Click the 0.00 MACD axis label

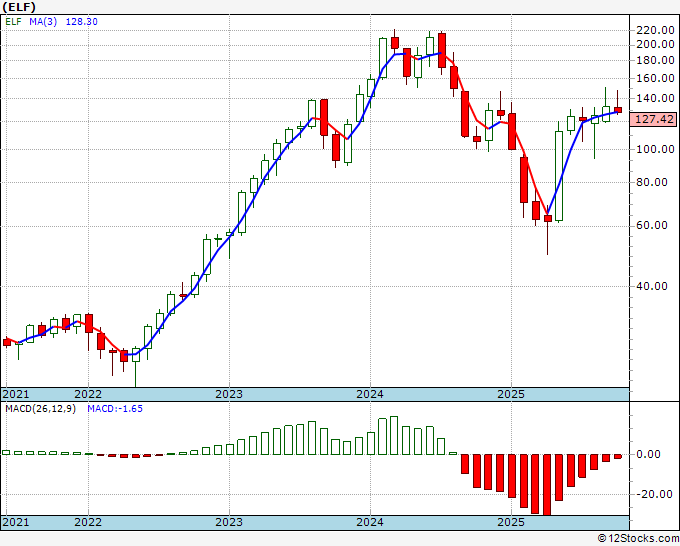pyautogui.click(x=648, y=454)
